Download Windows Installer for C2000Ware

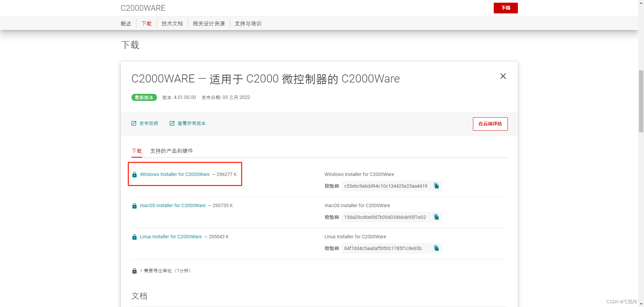[x=175, y=174]
